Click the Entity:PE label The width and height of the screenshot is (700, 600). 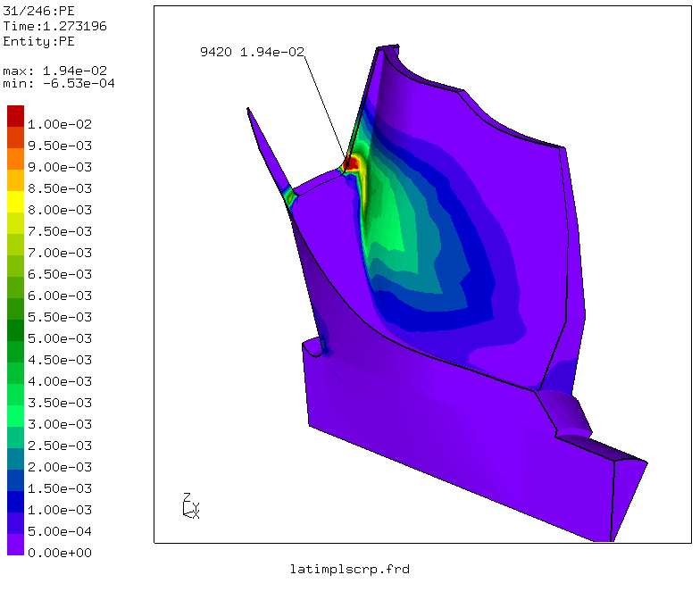pos(39,41)
